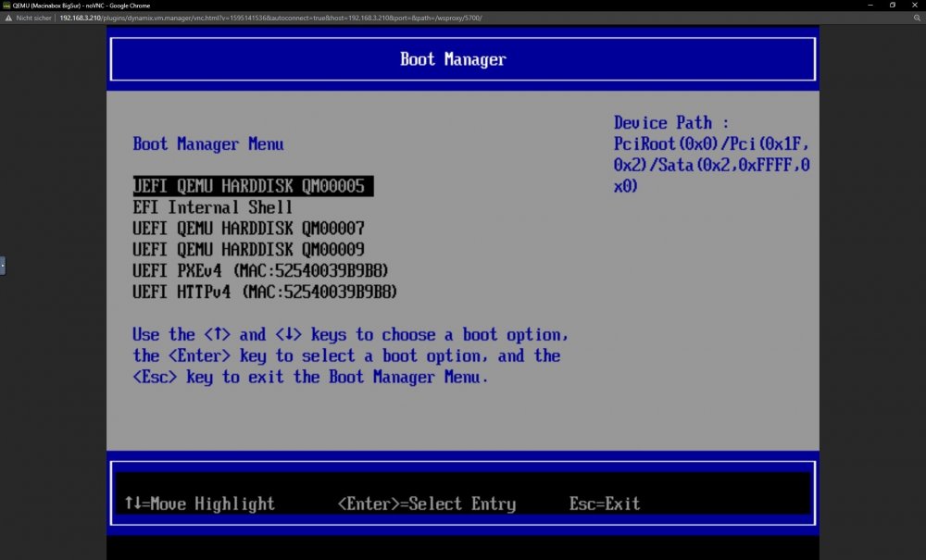Click the Move Highlight hint in footer
926x560 pixels.
[200, 504]
